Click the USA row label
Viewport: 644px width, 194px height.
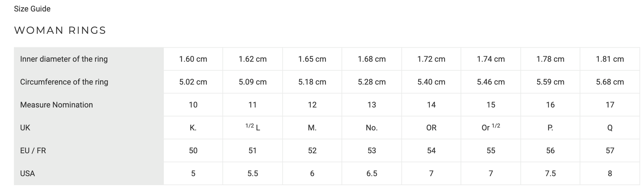tap(27, 174)
